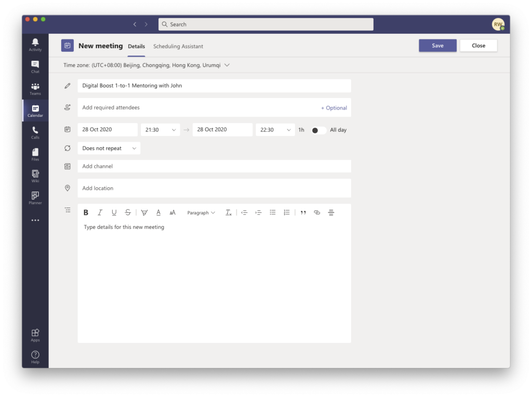This screenshot has height=397, width=532.
Task: Expand the time zone selector
Action: click(x=227, y=65)
